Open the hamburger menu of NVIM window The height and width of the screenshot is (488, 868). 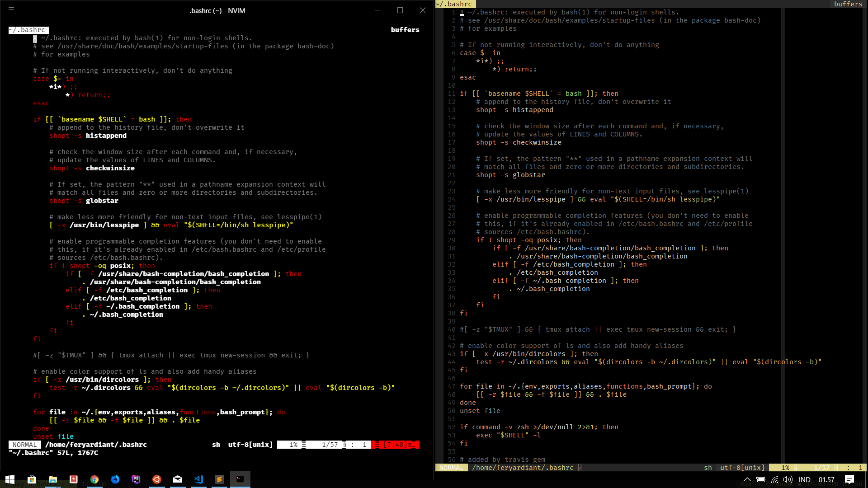[x=11, y=10]
